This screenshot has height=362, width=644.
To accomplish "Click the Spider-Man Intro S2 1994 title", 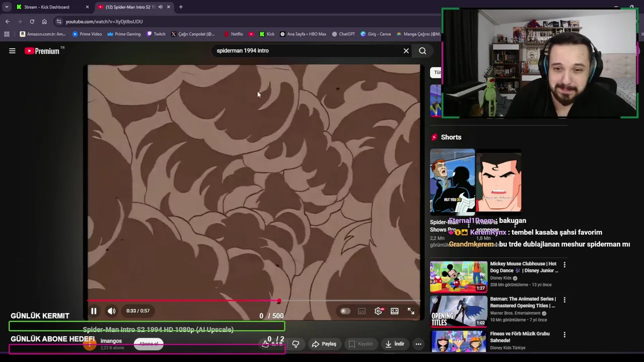I will pos(158,330).
